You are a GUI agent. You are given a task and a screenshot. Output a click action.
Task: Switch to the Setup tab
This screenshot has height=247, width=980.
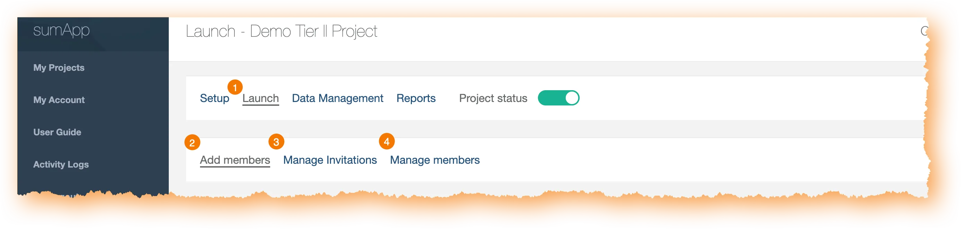215,99
